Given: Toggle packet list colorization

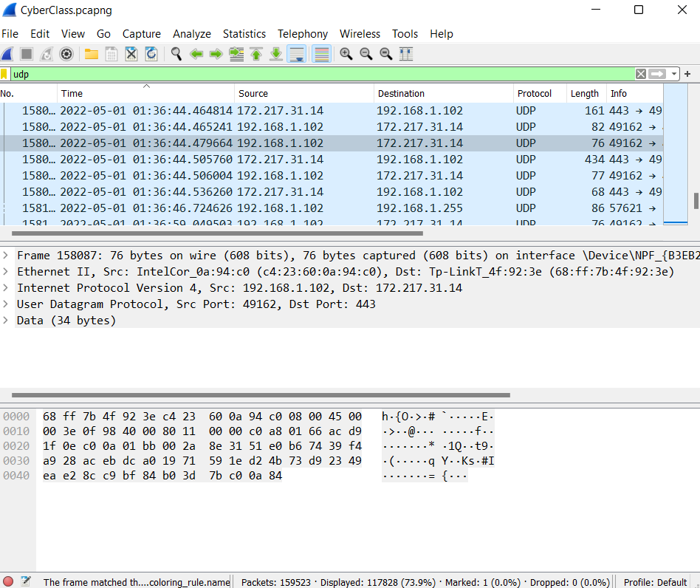Looking at the screenshot, I should pyautogui.click(x=320, y=53).
